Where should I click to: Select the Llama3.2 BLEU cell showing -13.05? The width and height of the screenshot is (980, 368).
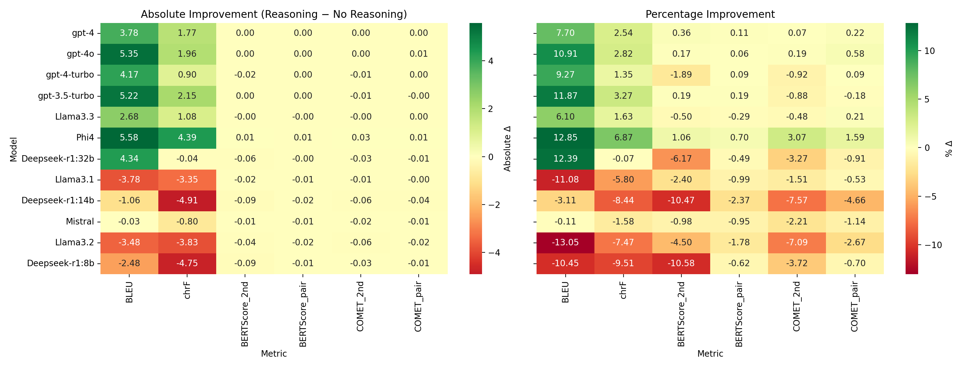tap(565, 242)
